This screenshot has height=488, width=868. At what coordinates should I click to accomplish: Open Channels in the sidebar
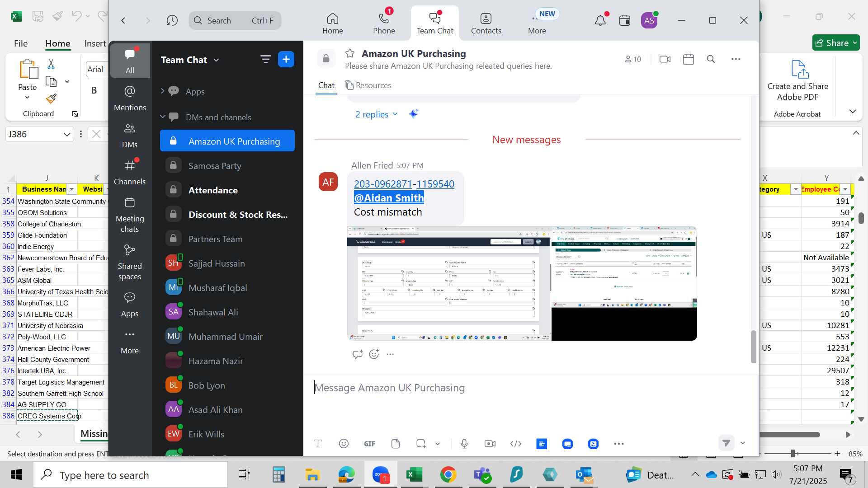click(130, 172)
